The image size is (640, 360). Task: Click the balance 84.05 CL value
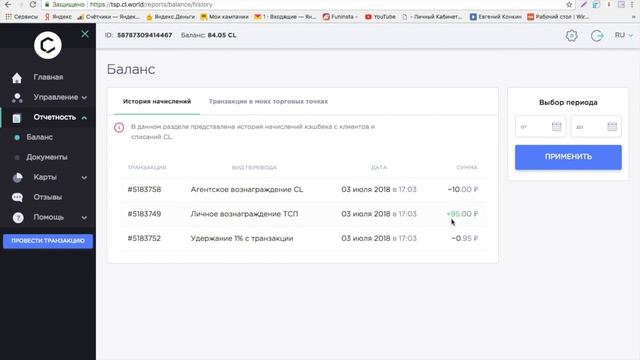[222, 35]
